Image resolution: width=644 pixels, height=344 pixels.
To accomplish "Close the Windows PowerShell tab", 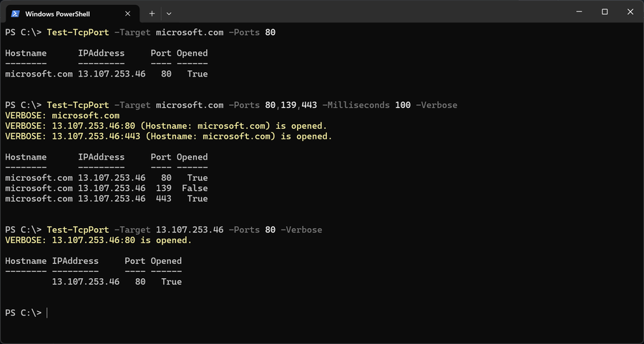I will pyautogui.click(x=128, y=14).
